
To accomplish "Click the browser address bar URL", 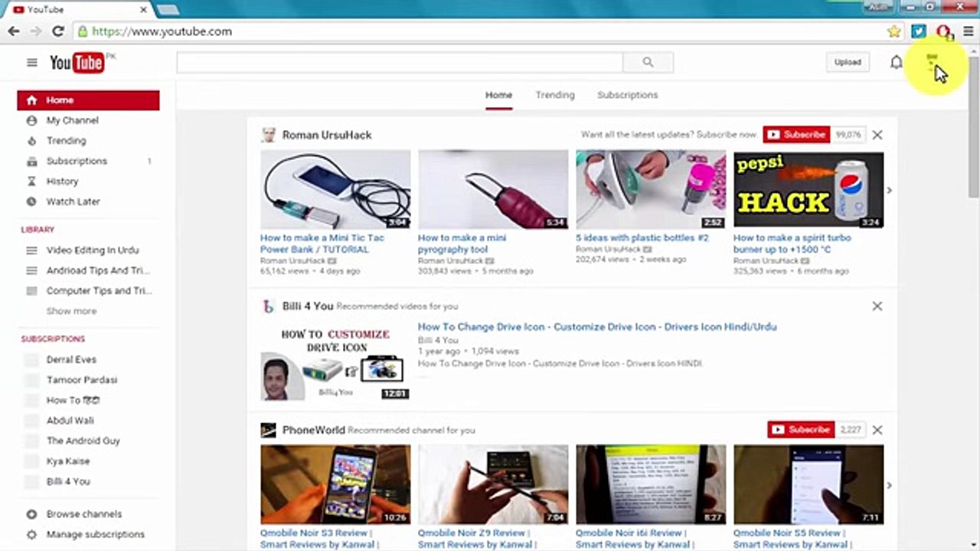I will 162,31.
